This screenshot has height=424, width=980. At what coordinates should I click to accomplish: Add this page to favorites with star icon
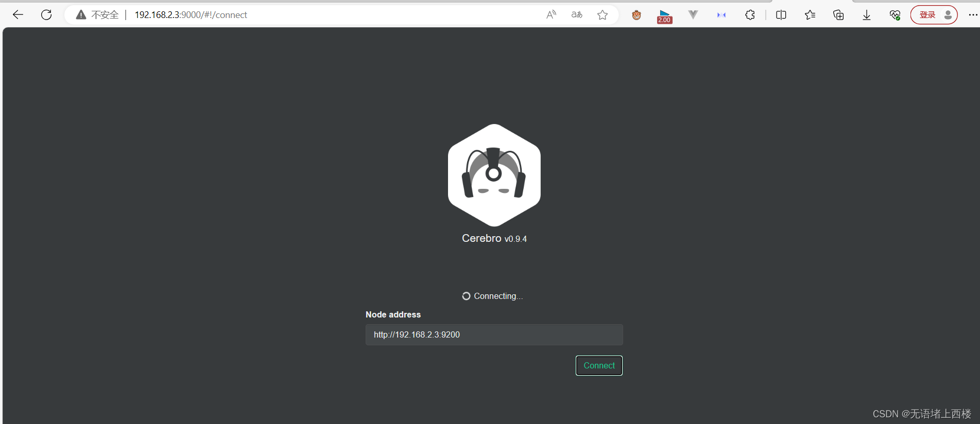[x=603, y=15]
